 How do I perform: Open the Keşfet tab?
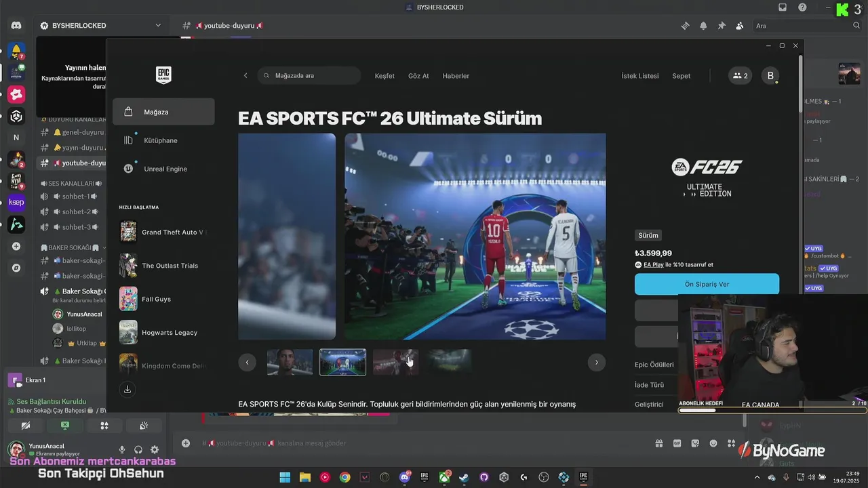click(384, 76)
